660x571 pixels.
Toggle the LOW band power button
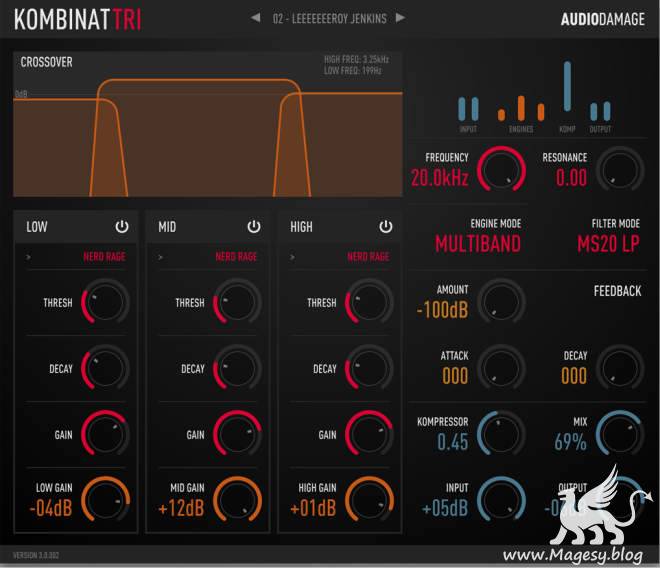tap(122, 227)
